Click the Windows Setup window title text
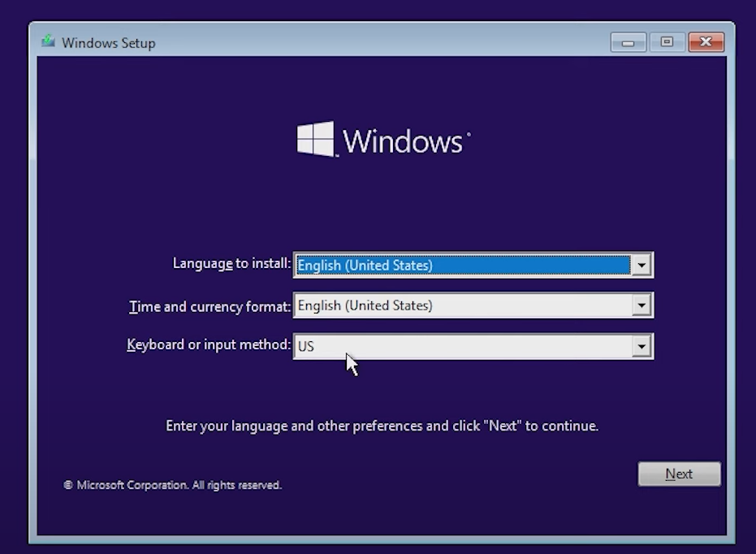 (x=108, y=43)
